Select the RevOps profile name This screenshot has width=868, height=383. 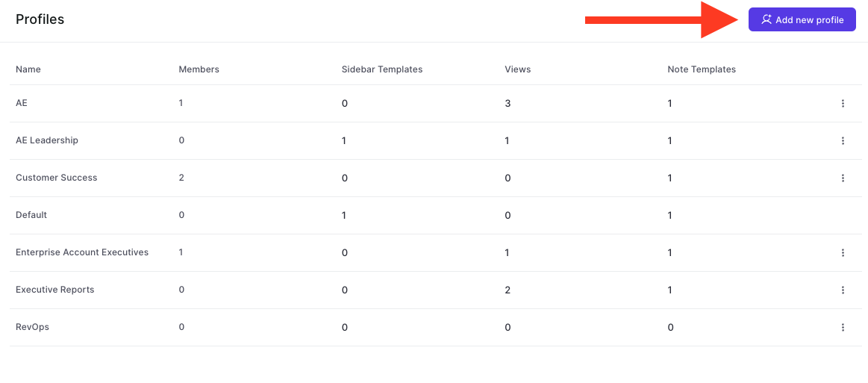point(33,326)
